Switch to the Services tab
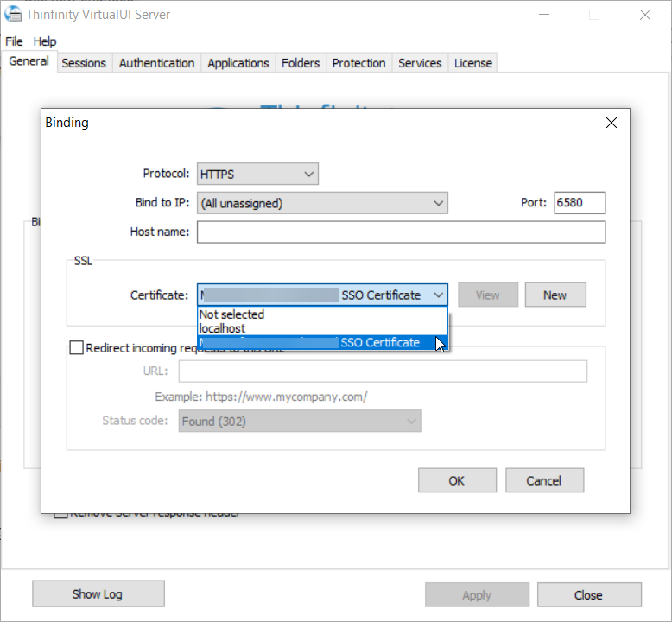672x622 pixels. (x=420, y=63)
